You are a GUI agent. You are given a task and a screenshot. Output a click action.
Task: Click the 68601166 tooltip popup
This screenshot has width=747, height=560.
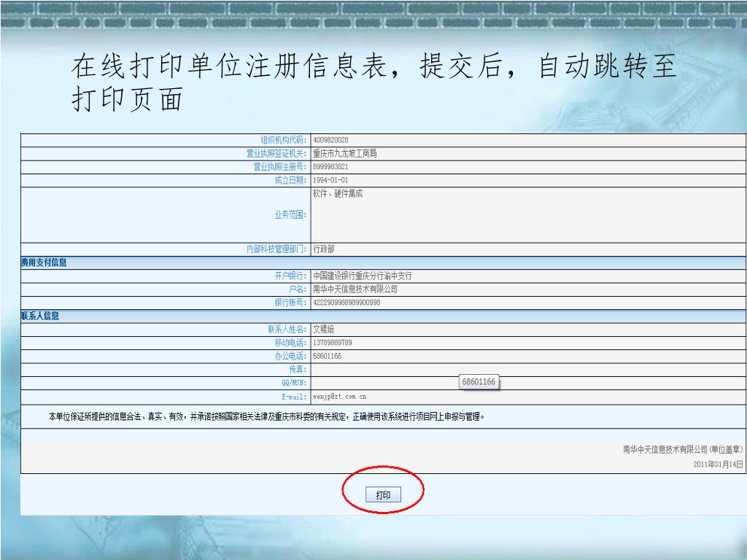point(479,381)
